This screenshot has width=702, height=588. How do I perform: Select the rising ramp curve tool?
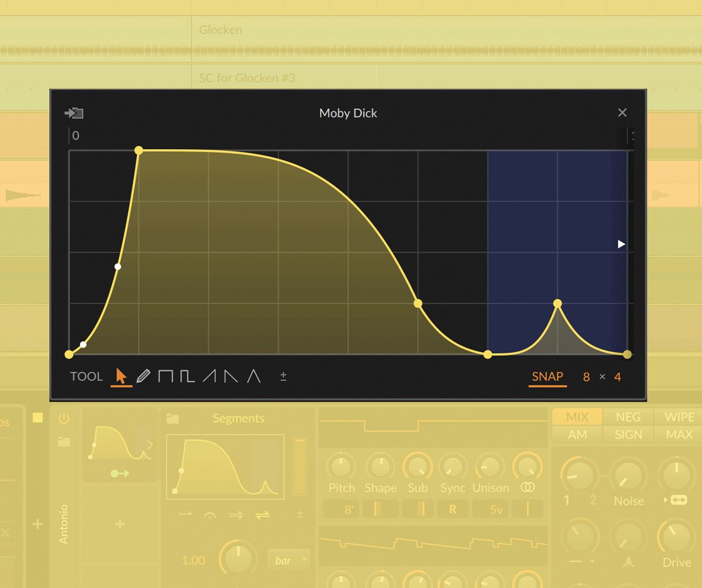tap(209, 376)
